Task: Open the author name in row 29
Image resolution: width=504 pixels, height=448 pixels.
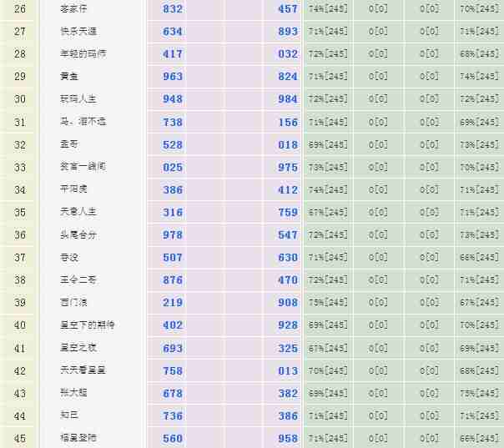Action: pos(69,77)
